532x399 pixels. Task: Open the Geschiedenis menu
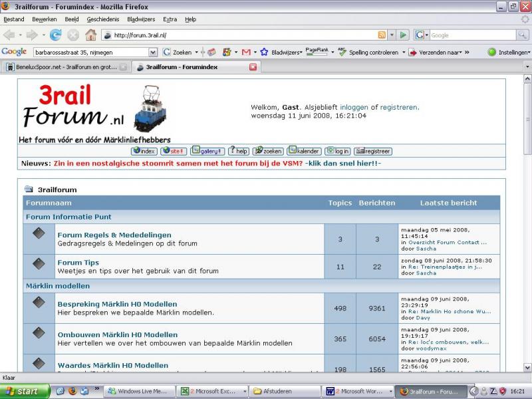click(x=103, y=19)
